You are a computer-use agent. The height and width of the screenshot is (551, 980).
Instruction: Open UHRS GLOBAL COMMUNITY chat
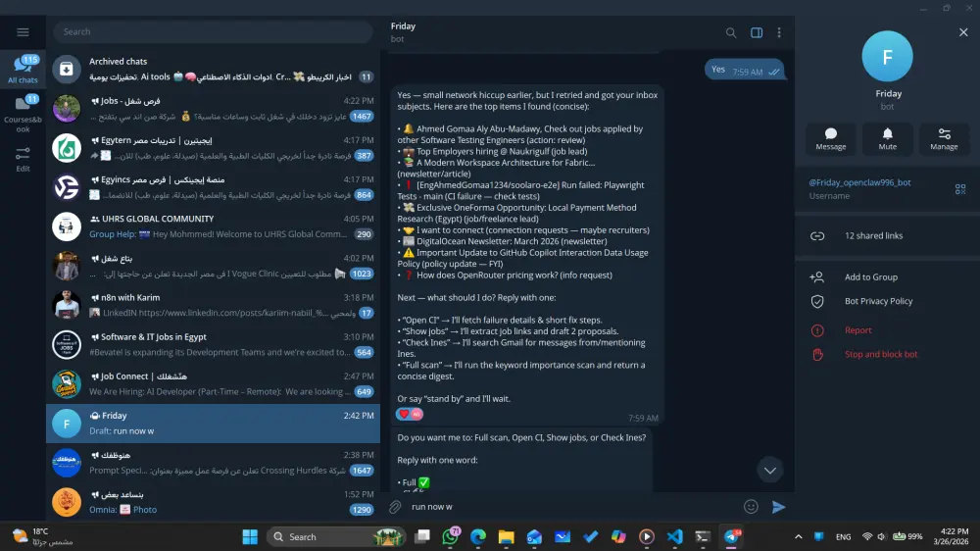pos(213,226)
